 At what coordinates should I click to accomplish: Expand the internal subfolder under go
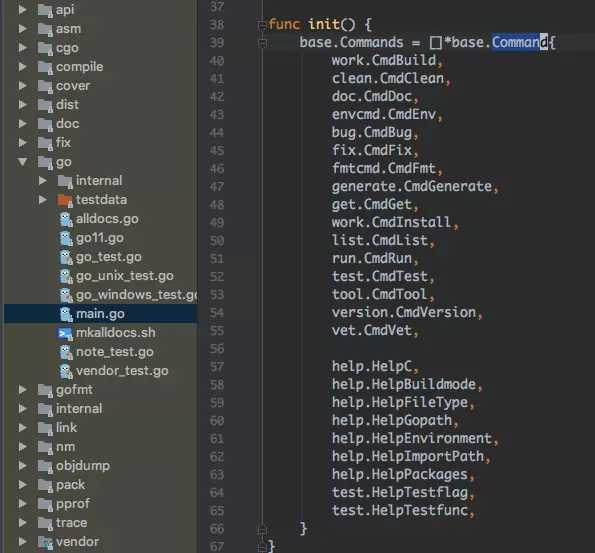(42, 181)
